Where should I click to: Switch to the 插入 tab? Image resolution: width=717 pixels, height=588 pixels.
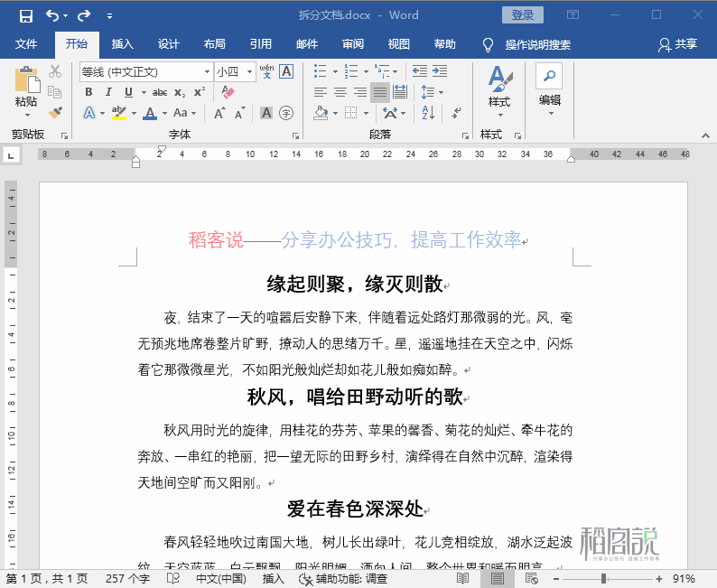[123, 44]
